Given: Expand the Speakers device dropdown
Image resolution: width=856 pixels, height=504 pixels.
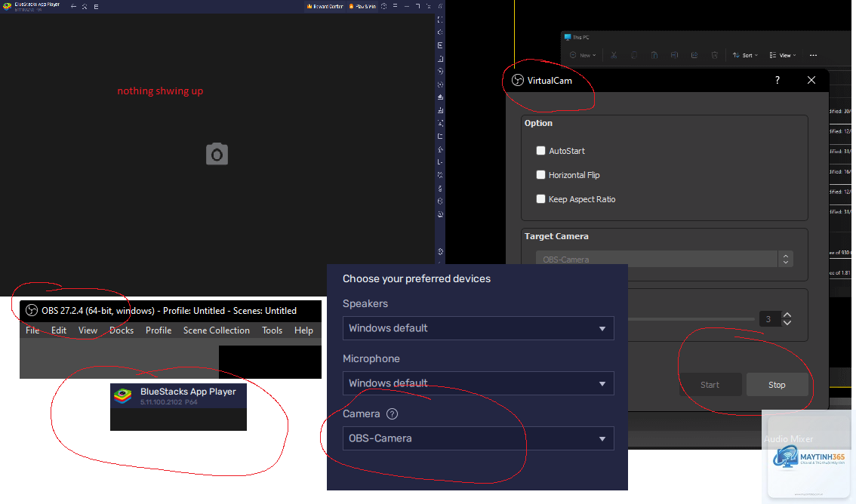Looking at the screenshot, I should [x=479, y=327].
